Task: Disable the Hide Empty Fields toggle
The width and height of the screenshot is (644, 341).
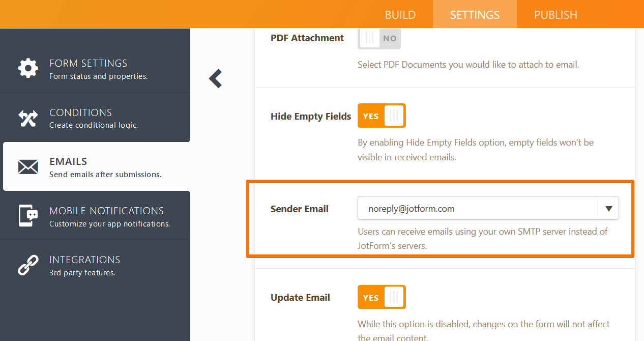Action: click(382, 116)
